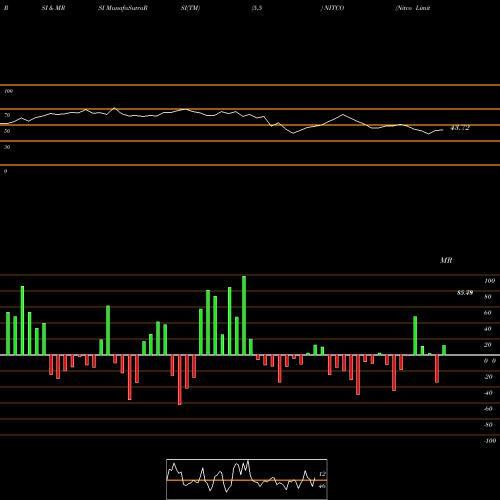Click the MR axis zero label '0 0'
Image resolution: width=500 pixels, height=500 pixels.
(x=490, y=361)
